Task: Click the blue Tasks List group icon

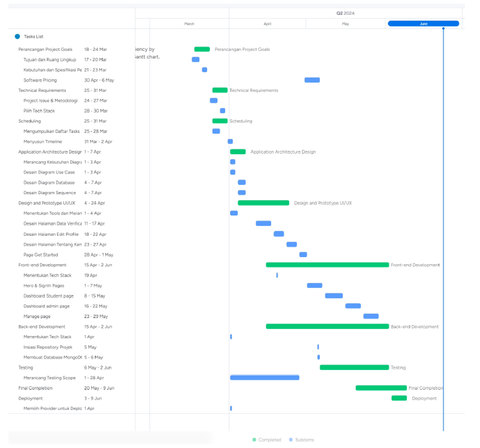Action: tap(17, 36)
